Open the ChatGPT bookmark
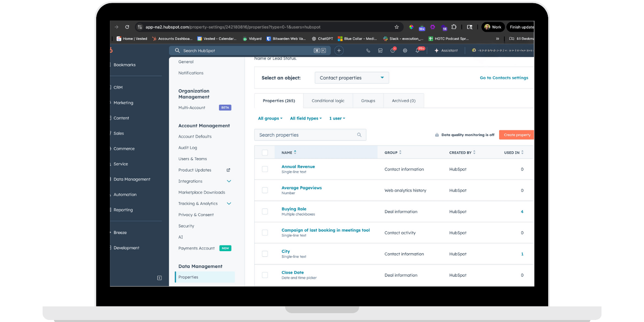 (x=322, y=39)
